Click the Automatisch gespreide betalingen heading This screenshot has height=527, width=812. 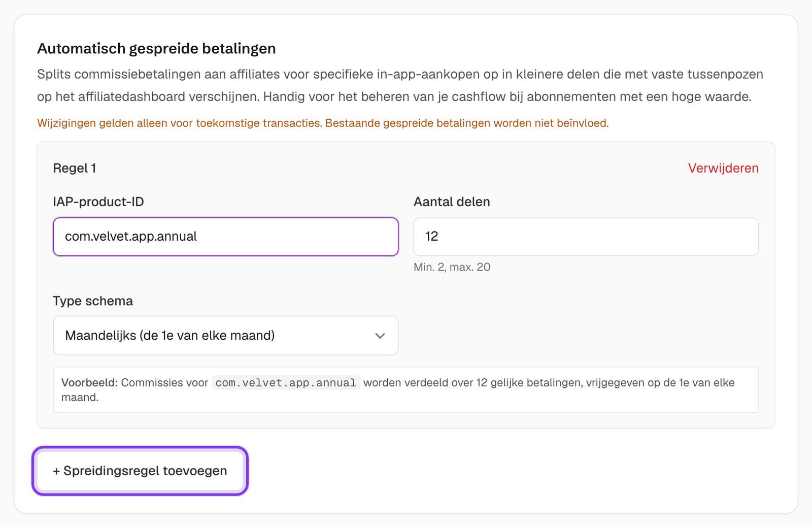[156, 49]
